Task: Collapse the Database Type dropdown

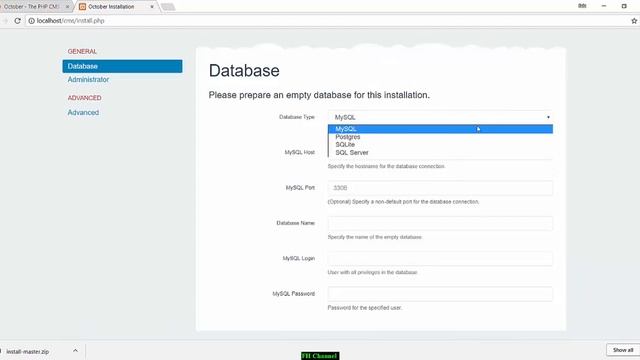Action: (440, 117)
